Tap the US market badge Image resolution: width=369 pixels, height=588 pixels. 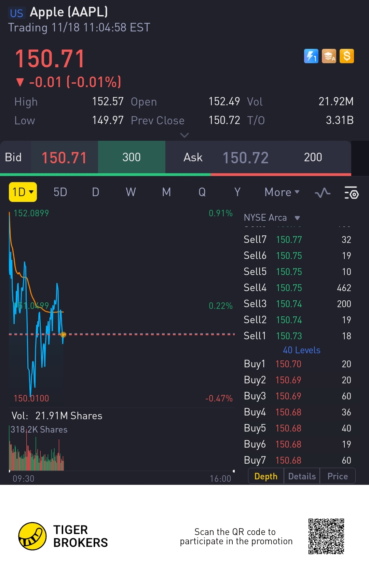coord(16,13)
